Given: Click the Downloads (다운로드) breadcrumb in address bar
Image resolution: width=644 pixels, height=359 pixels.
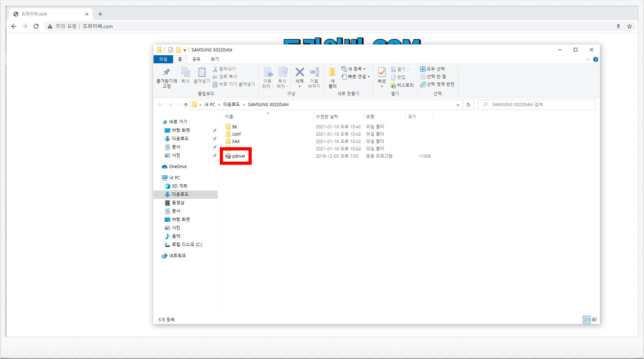Looking at the screenshot, I should pyautogui.click(x=231, y=104).
